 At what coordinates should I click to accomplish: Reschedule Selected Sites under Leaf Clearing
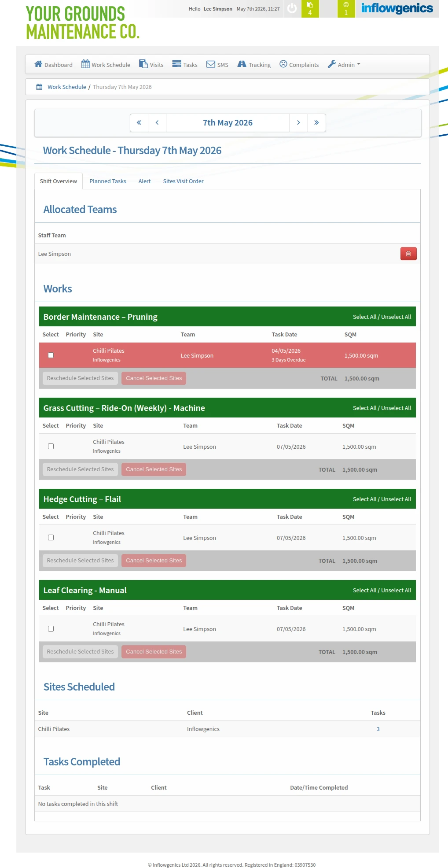click(80, 652)
